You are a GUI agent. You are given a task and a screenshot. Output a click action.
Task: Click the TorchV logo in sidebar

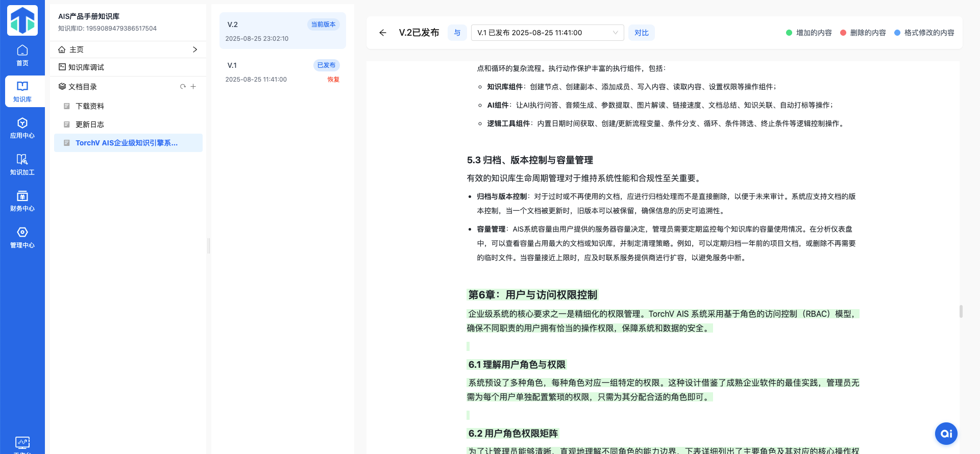22,20
